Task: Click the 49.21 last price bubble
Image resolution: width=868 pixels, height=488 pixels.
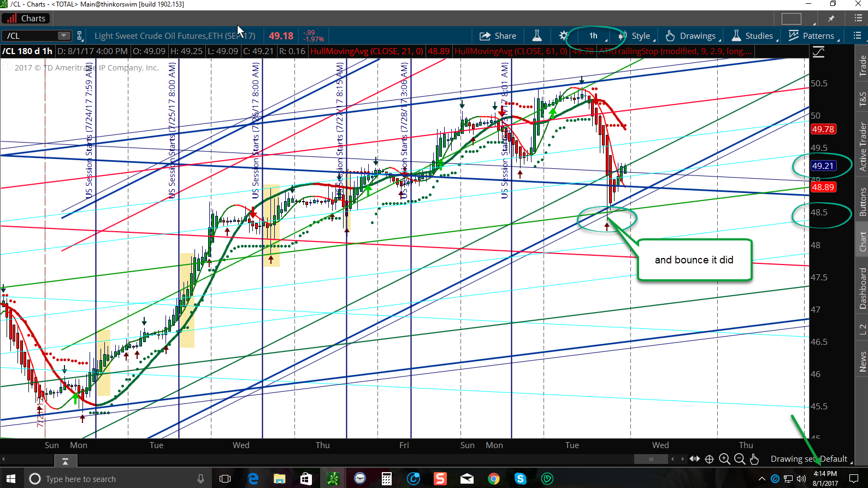Action: pyautogui.click(x=823, y=166)
